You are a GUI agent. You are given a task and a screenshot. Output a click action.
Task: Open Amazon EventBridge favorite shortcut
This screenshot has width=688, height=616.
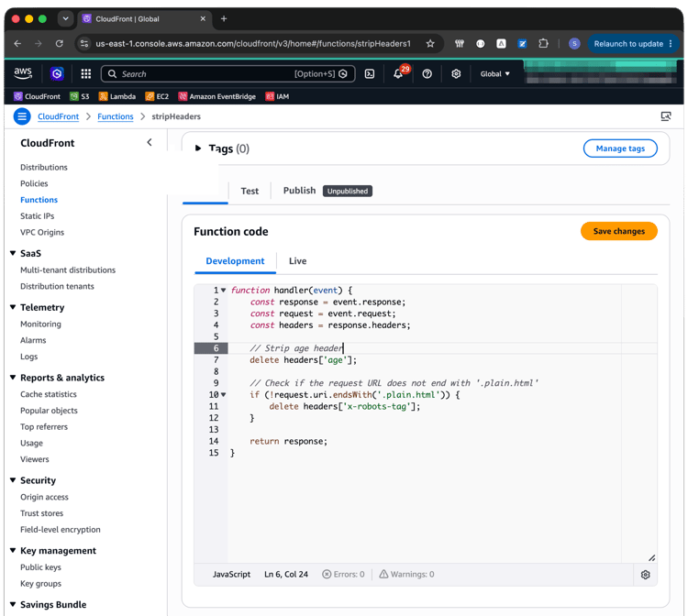pyautogui.click(x=217, y=96)
